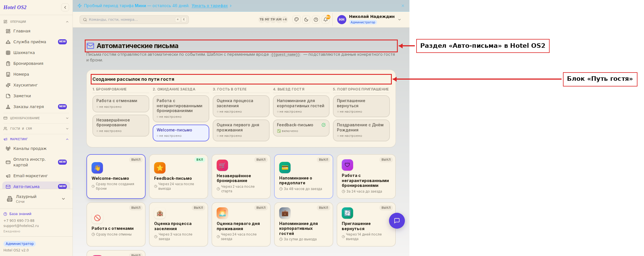This screenshot has height=256, width=644.
Task: Select Приглашение вернуться journey tile
Action: [x=361, y=106]
